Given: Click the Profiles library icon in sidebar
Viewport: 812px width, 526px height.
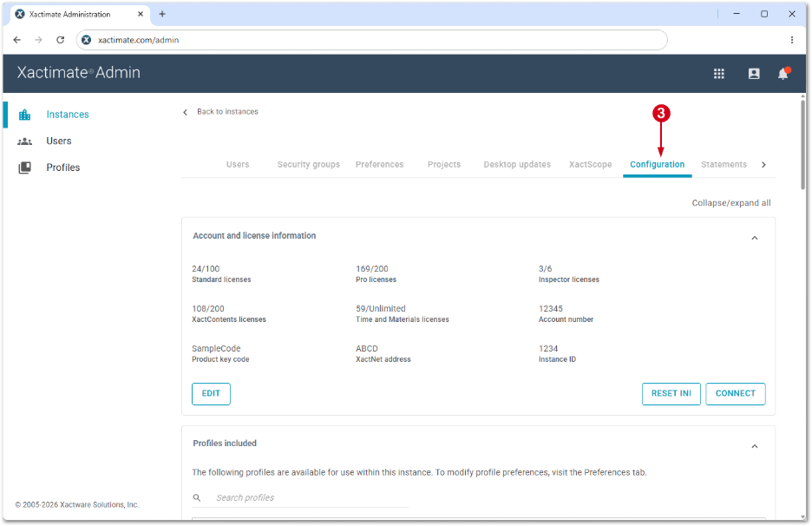Looking at the screenshot, I should [25, 168].
